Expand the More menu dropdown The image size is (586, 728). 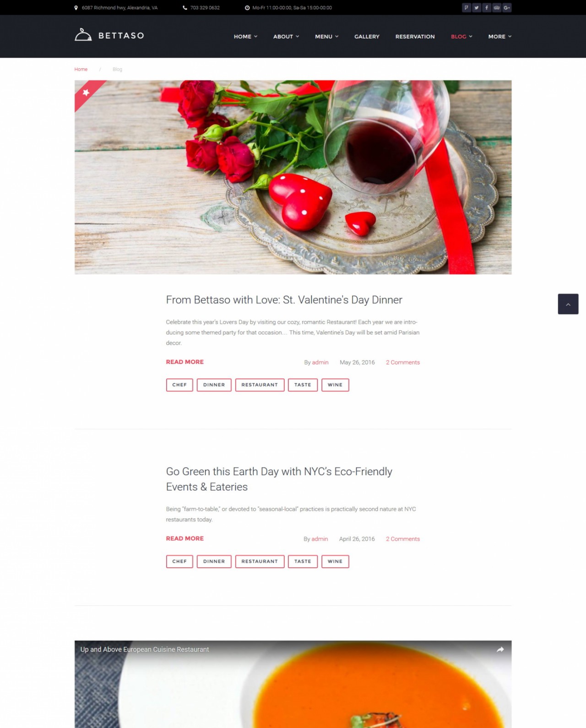pyautogui.click(x=499, y=37)
